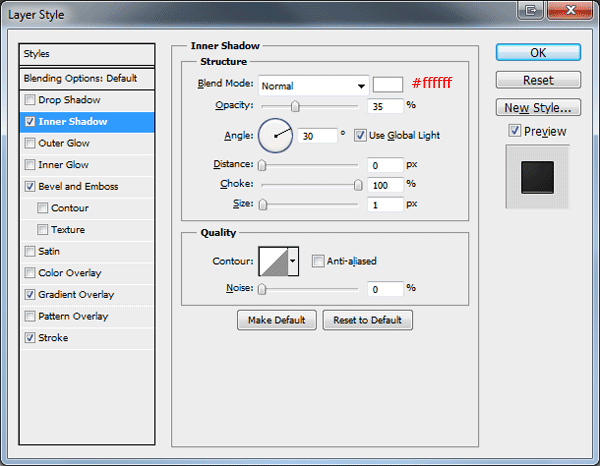Screen dimensions: 600x466
Task: Select the Inner Shadow style row
Action: (87, 122)
